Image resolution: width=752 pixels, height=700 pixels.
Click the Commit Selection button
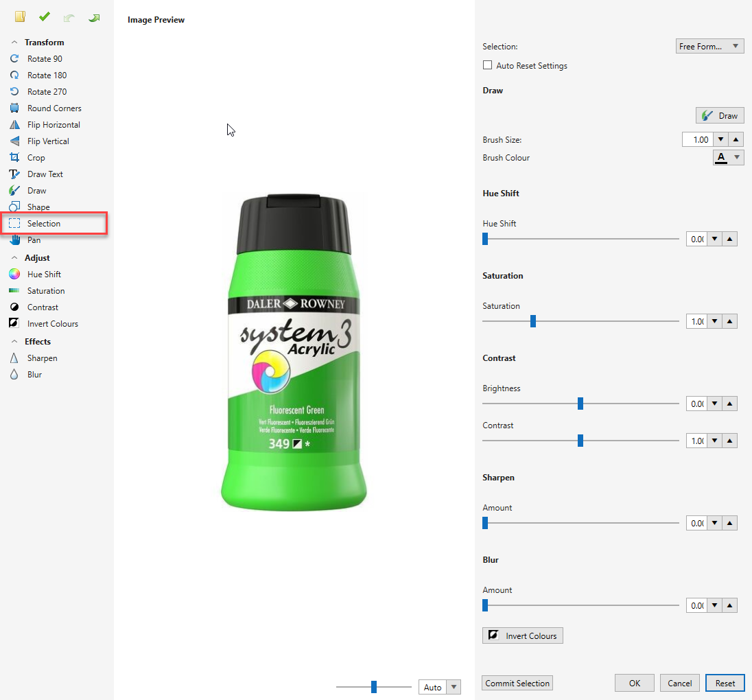click(517, 684)
